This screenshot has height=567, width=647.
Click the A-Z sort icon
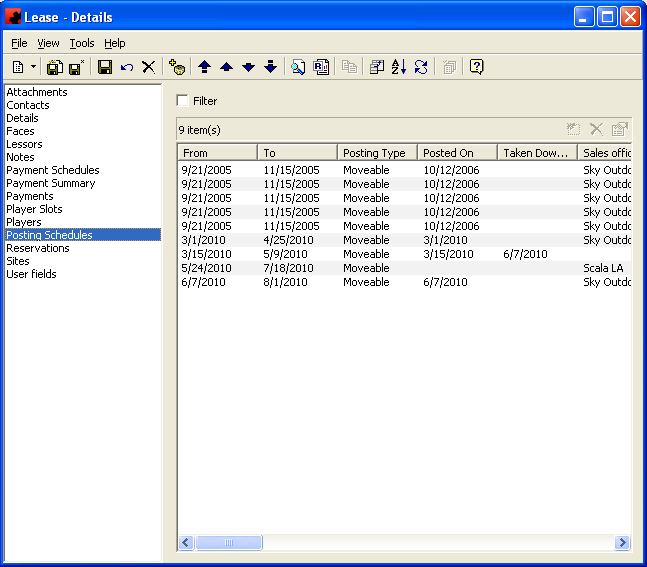[x=399, y=67]
